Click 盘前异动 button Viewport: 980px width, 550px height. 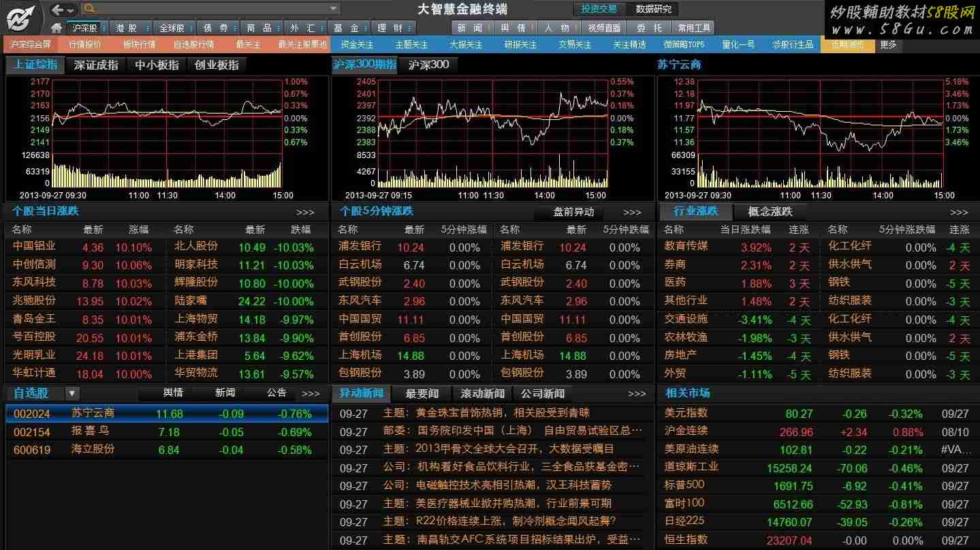[x=574, y=212]
